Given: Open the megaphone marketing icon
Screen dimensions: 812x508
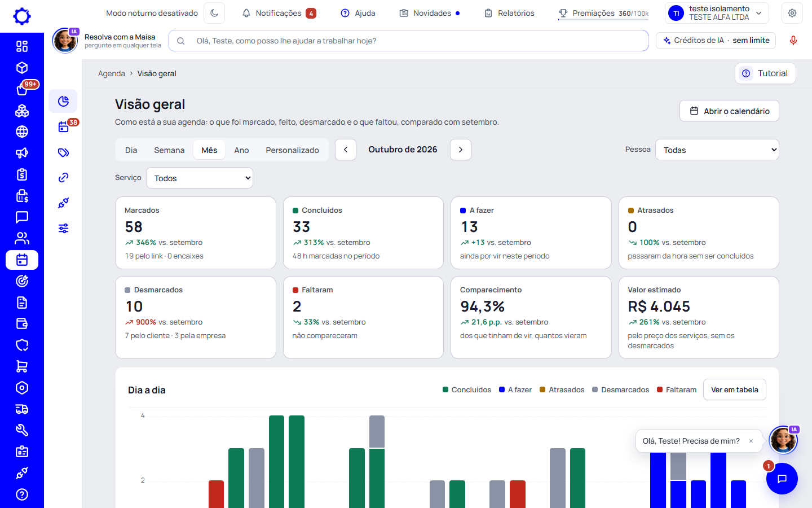Looking at the screenshot, I should click(22, 153).
